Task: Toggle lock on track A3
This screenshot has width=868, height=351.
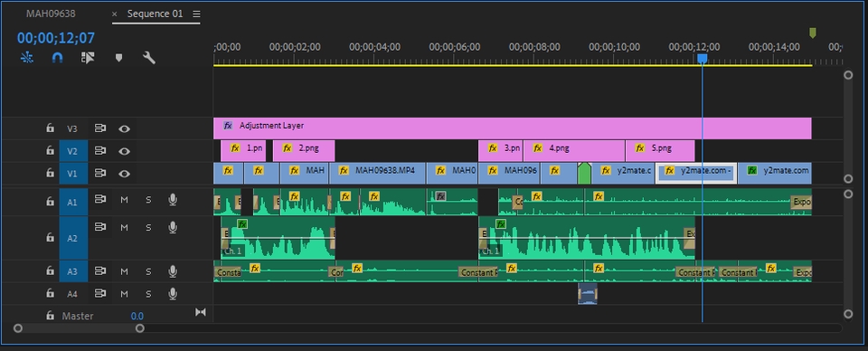Action: point(50,270)
